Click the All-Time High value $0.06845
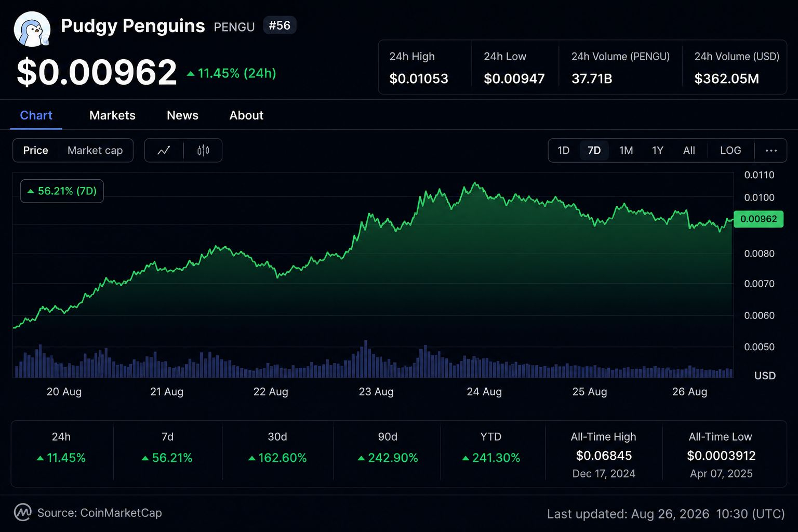Image resolution: width=798 pixels, height=532 pixels. [604, 456]
